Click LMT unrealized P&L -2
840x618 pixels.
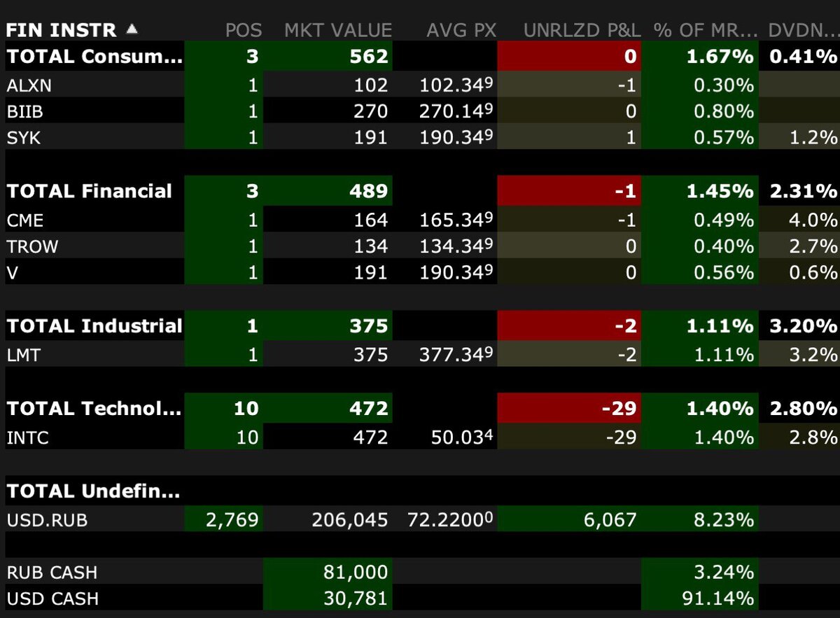[x=626, y=355]
